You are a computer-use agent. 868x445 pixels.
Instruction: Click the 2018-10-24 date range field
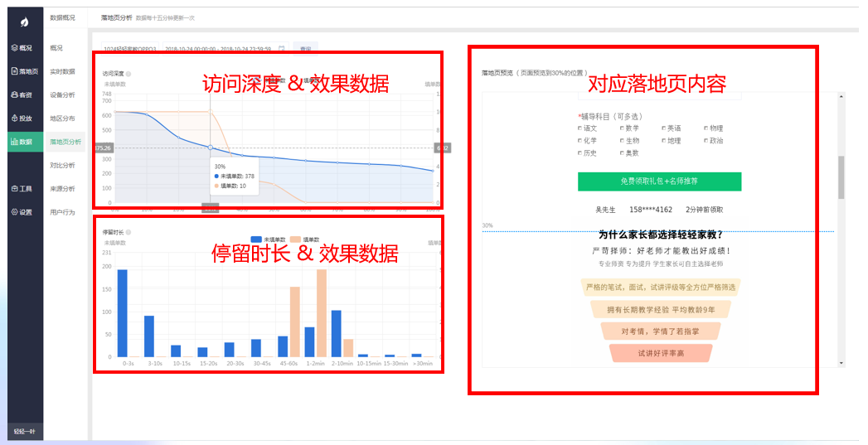[225, 49]
